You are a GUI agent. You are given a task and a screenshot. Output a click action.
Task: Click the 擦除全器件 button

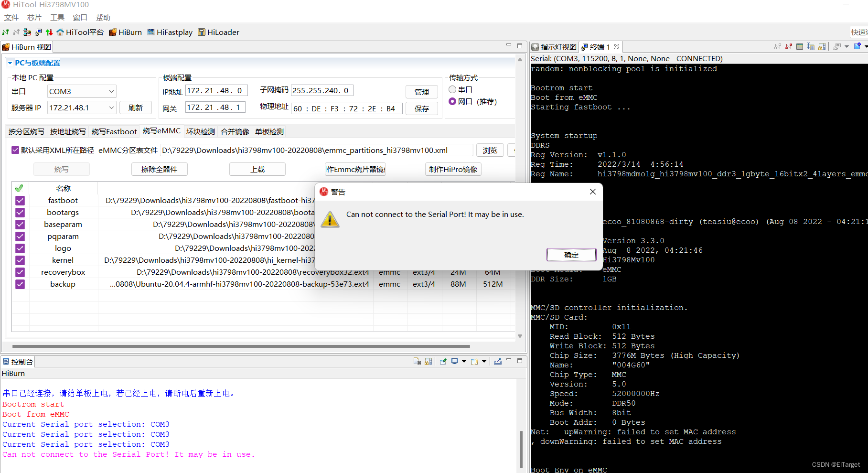tap(160, 169)
